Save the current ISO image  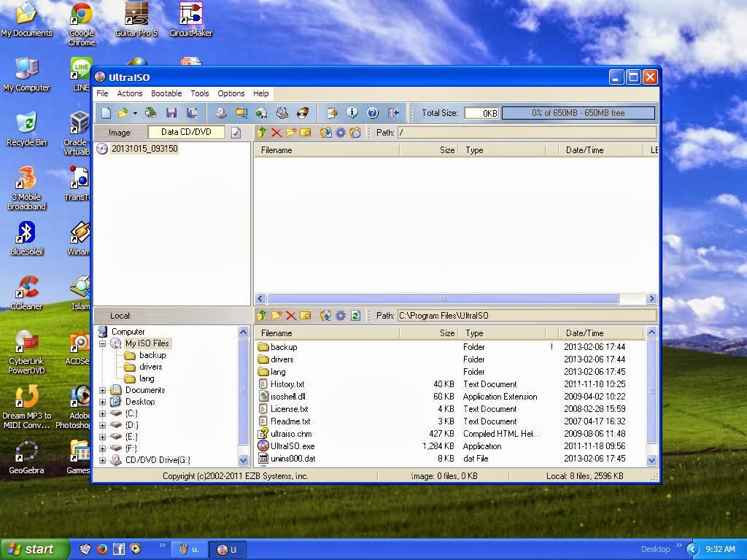point(171,113)
